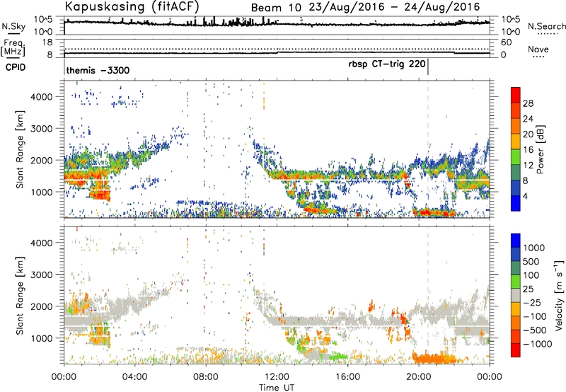
Task: Click the dotted line sample under "N.Search"
Action: pyautogui.click(x=547, y=34)
